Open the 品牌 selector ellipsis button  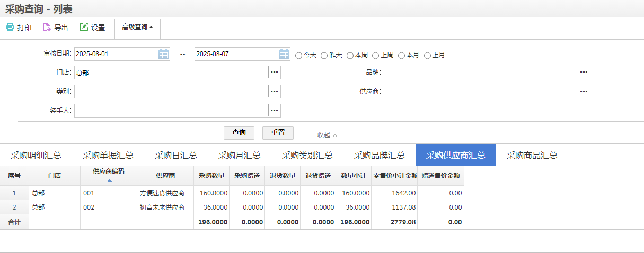[584, 73]
